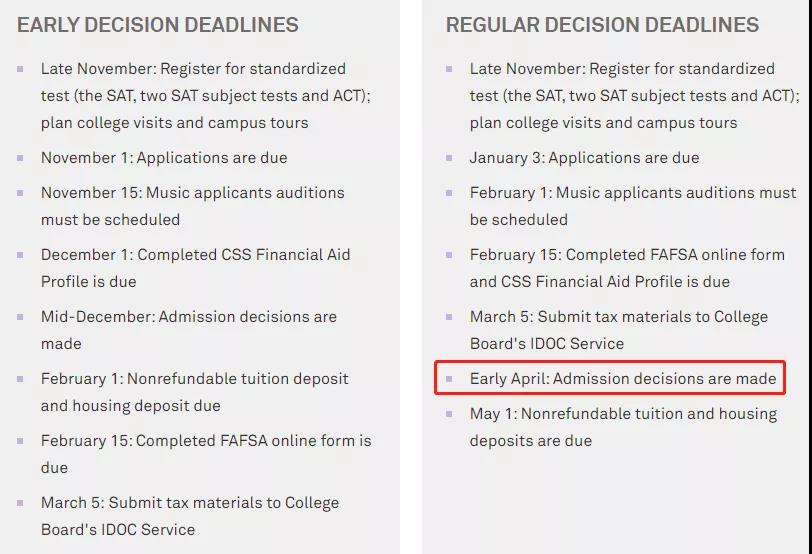The image size is (812, 554).
Task: Select 'Late November' item under Early Decision
Action: 193,96
